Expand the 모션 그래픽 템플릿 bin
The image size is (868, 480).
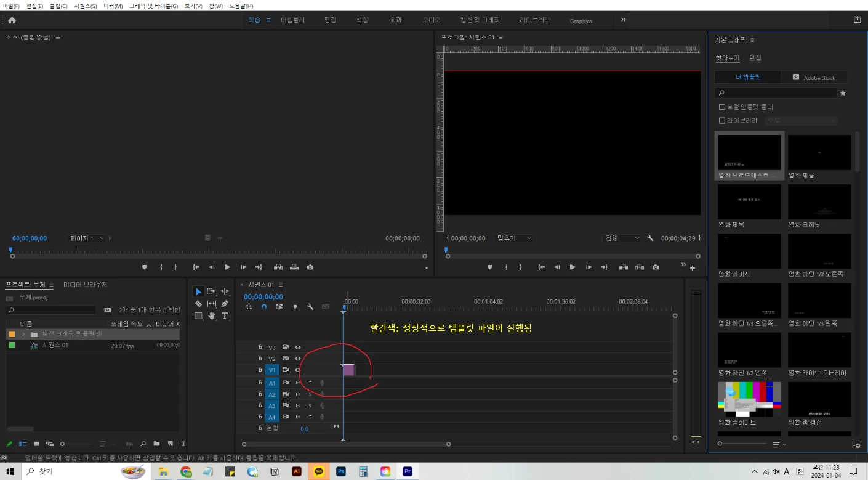[23, 334]
